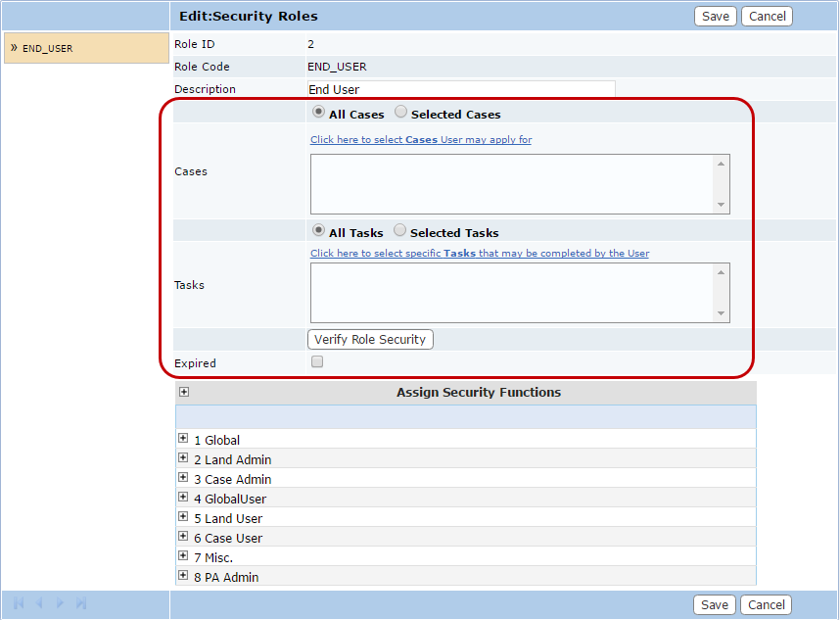Go to next record navigation arrow
Viewport: 840px width, 620px height.
coord(61,603)
